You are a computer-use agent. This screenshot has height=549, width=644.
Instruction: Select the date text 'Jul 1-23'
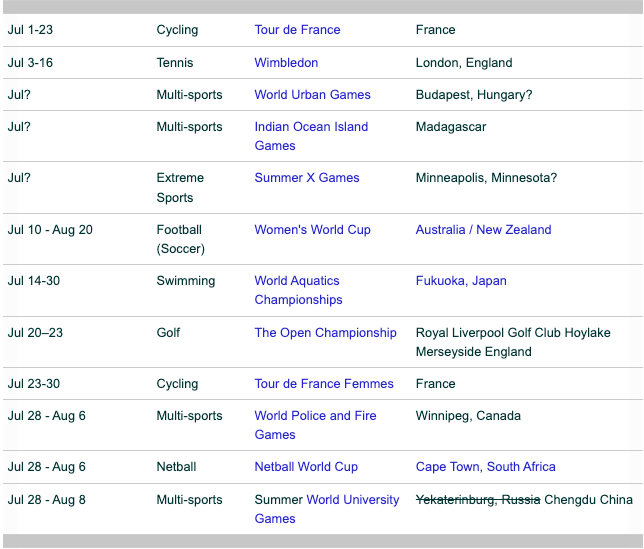(30, 30)
